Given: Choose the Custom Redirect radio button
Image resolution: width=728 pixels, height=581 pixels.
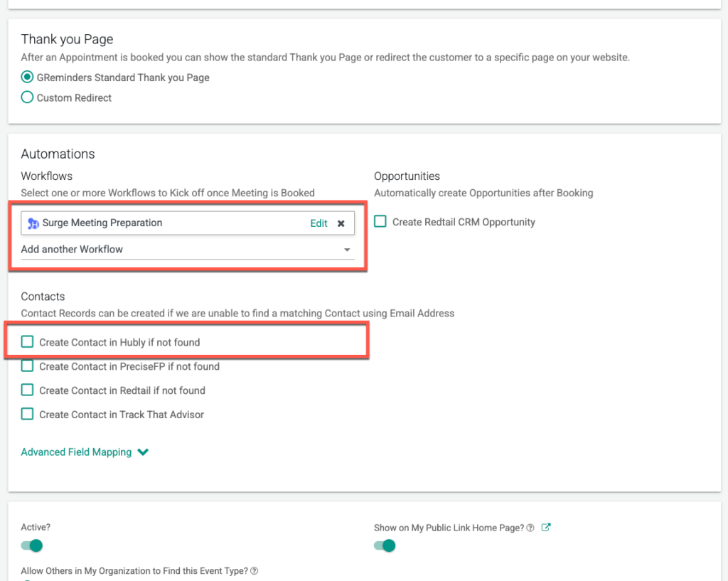Looking at the screenshot, I should click(27, 98).
